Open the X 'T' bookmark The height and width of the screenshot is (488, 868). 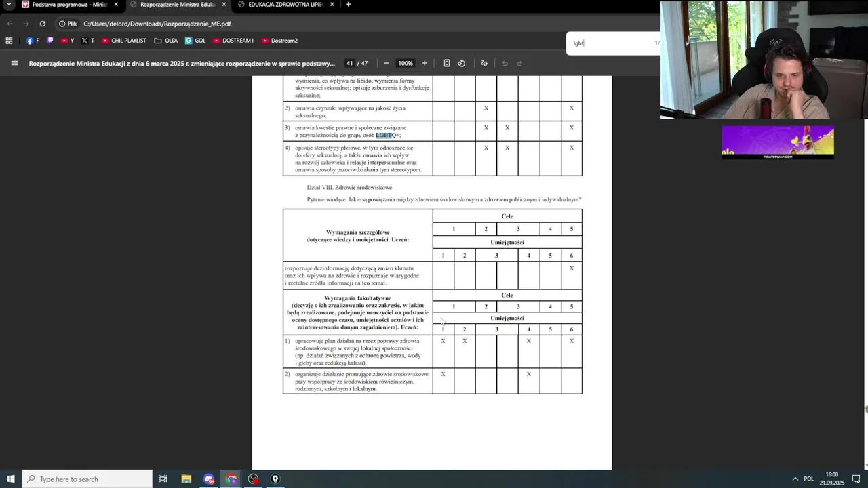(x=87, y=41)
